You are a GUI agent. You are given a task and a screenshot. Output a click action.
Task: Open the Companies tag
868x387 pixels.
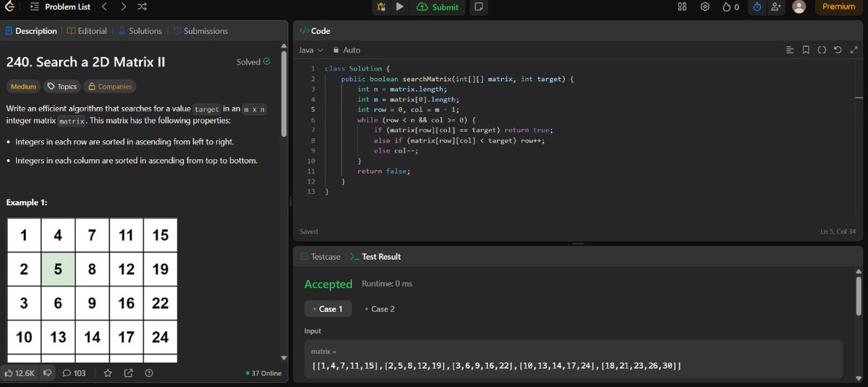tap(110, 86)
